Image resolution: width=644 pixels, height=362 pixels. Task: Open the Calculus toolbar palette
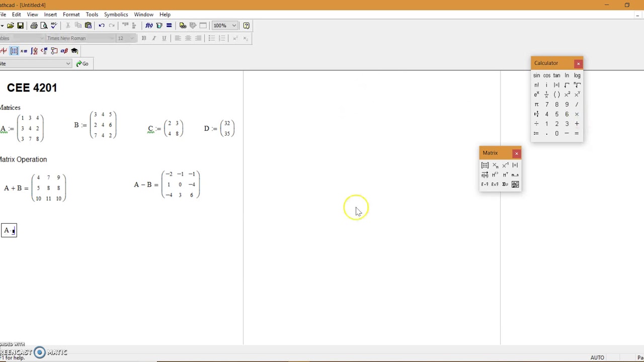(x=34, y=51)
